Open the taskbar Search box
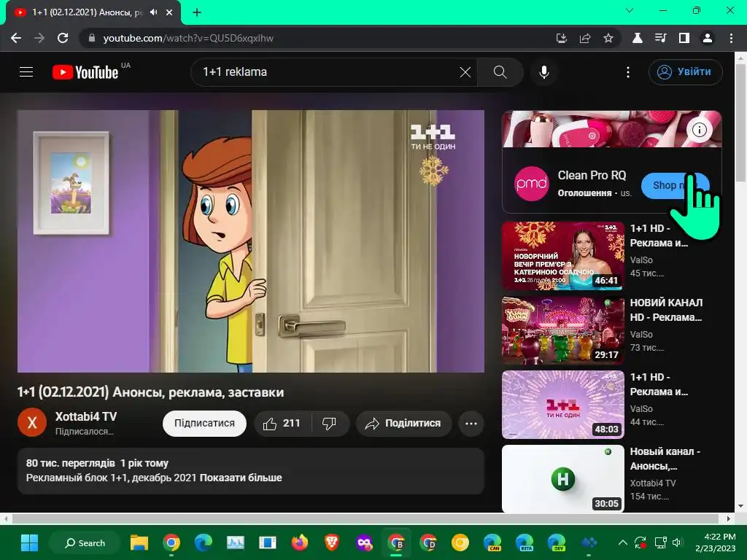 click(85, 542)
